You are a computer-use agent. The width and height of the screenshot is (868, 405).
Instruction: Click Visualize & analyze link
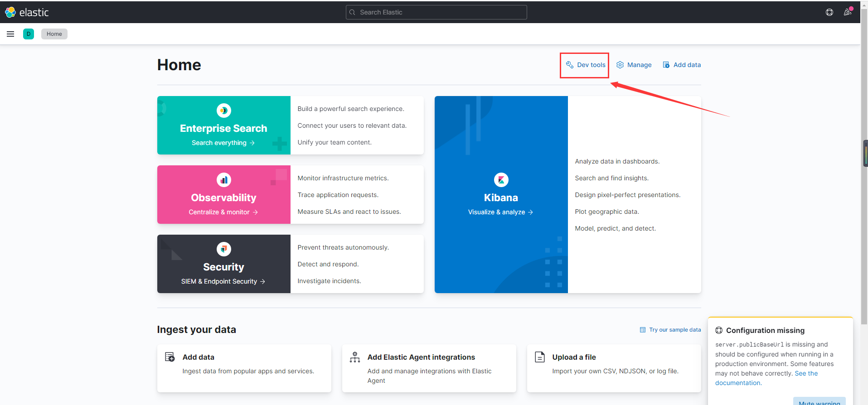(500, 212)
